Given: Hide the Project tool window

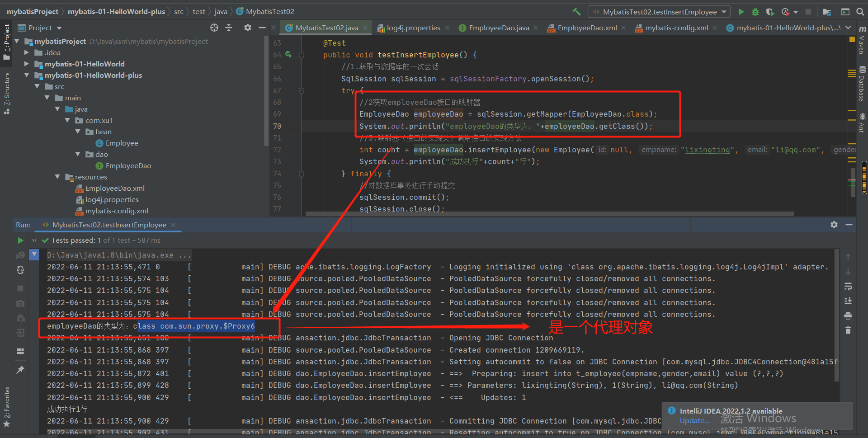Looking at the screenshot, I should click(262, 28).
